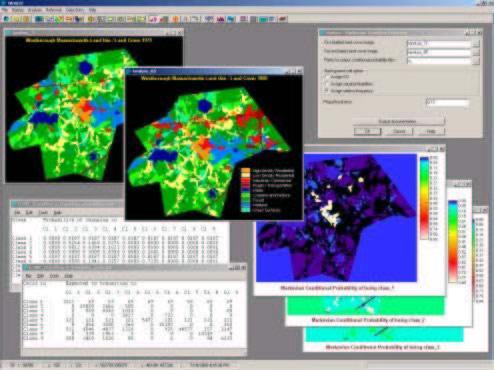Click the Output documentation button
The width and height of the screenshot is (494, 370).
click(x=398, y=121)
